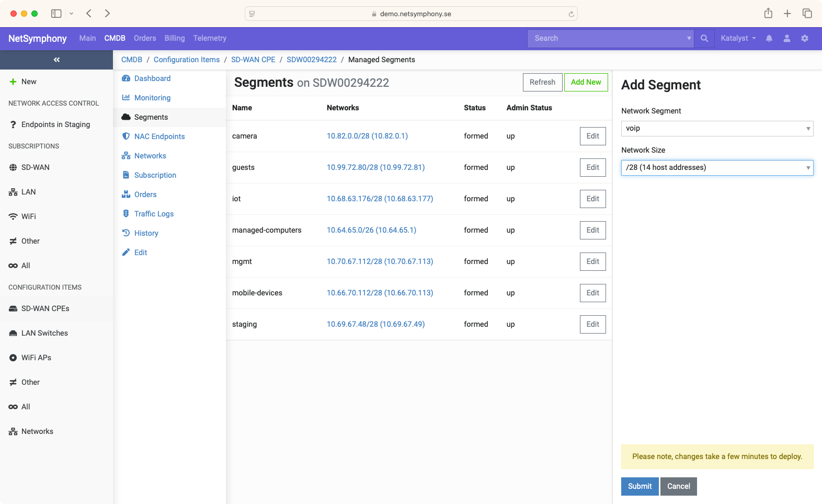Click Configuration Items breadcrumb
Image resolution: width=822 pixels, height=504 pixels.
tap(187, 60)
